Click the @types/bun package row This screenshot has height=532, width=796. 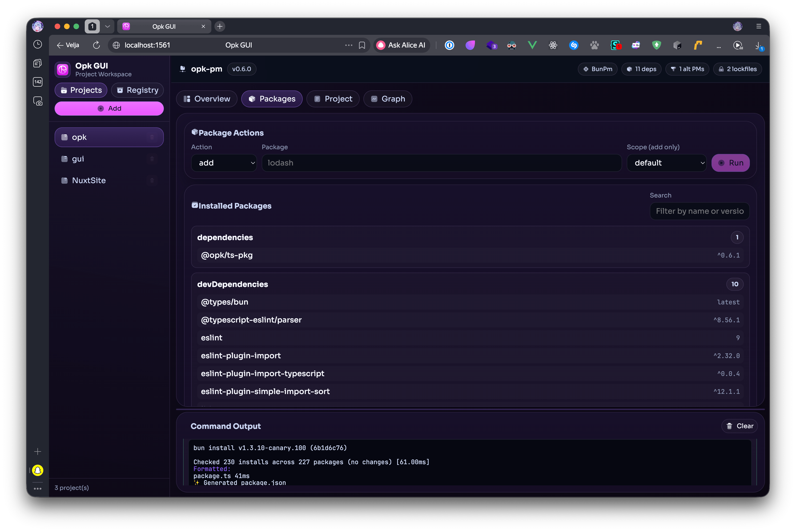pos(470,302)
